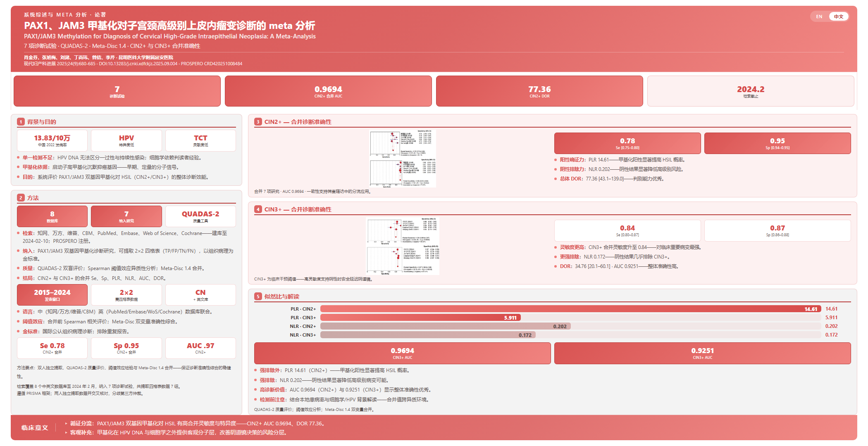Click the '0.84 Se [0.80–0.87]' card
This screenshot has width=868, height=446.
coord(627,231)
